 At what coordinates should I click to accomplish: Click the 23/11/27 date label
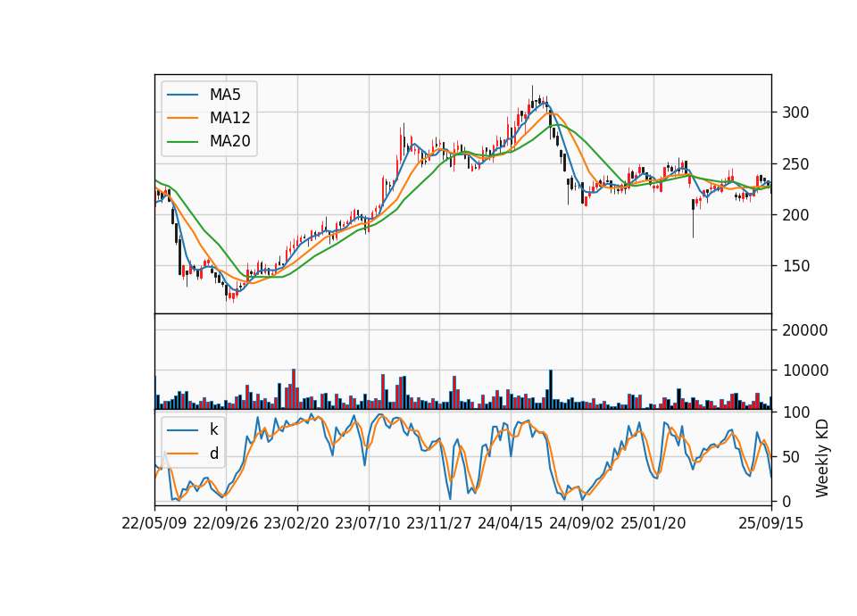pyautogui.click(x=439, y=523)
